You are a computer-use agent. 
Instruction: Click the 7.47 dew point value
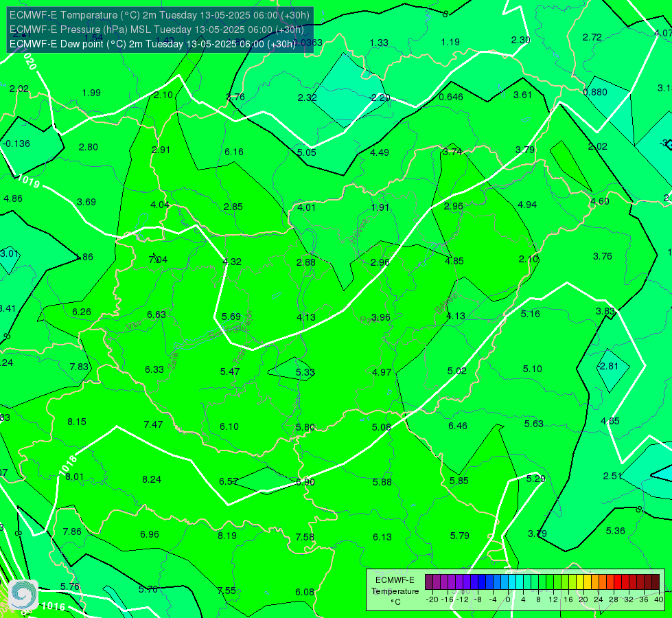coord(153,424)
